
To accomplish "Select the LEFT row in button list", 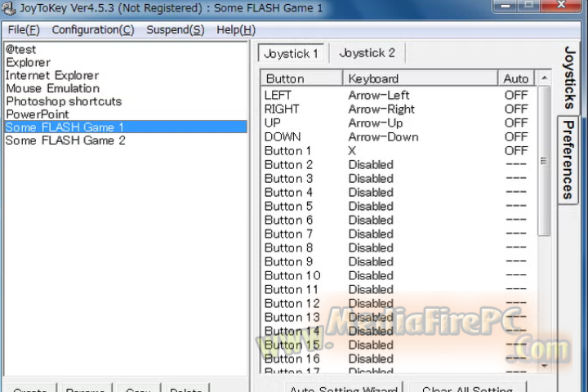I will pyautogui.click(x=399, y=96).
